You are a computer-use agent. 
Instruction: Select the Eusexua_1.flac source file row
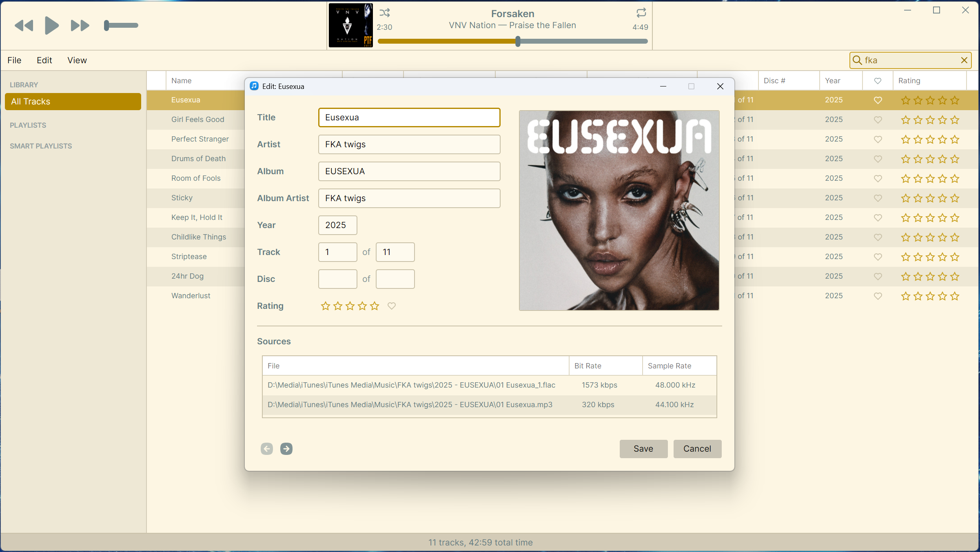coord(490,385)
